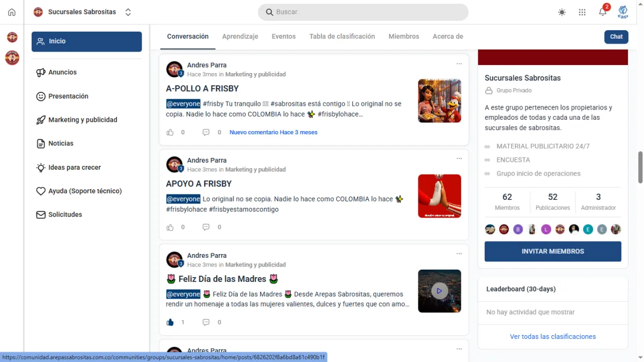Expand the Sucursales Sabrositas community switcher
Image resolution: width=644 pixels, height=362 pixels.
128,12
